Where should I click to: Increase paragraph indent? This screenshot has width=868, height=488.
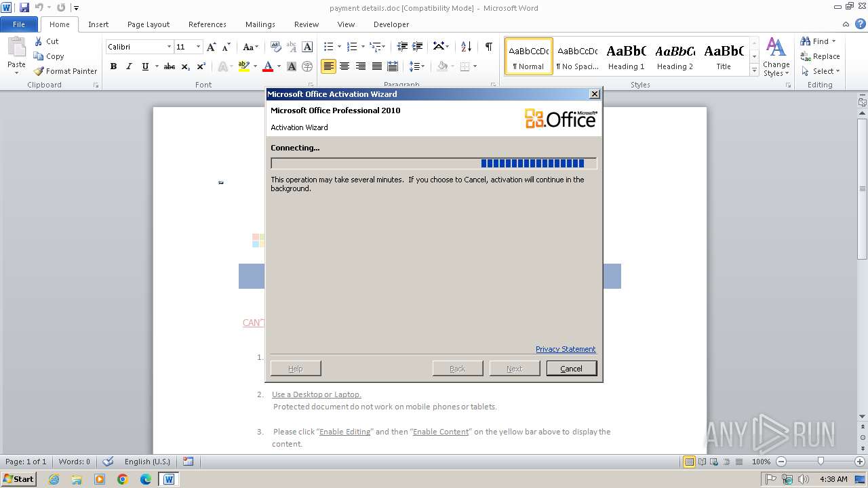click(x=418, y=47)
